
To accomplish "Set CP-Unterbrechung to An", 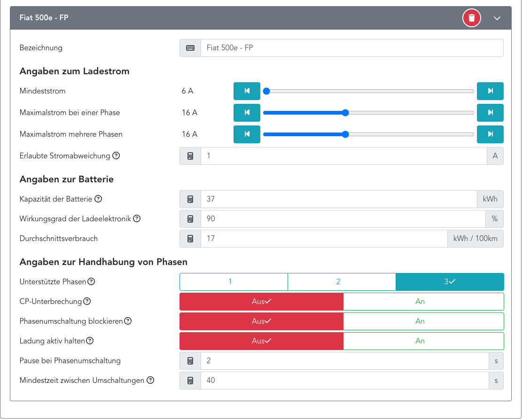I will tap(423, 302).
